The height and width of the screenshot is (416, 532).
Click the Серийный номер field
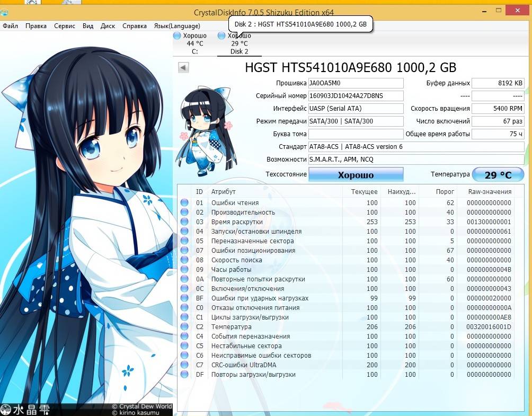pyautogui.click(x=356, y=96)
